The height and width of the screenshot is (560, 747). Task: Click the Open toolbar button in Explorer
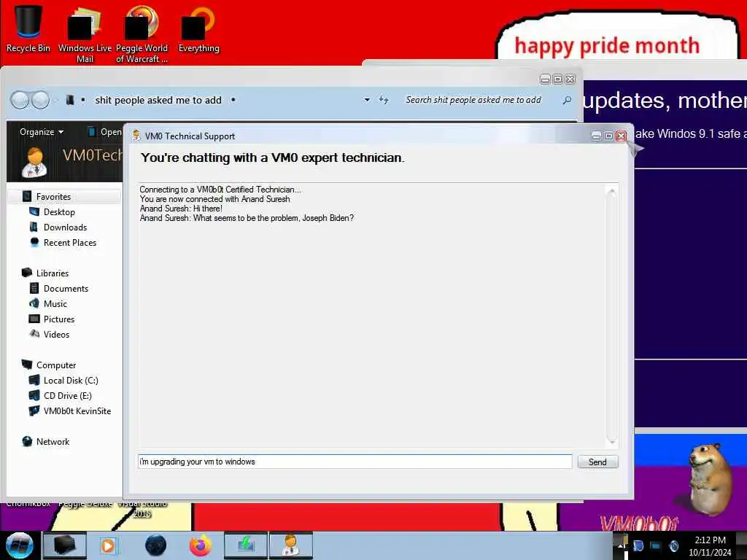pyautogui.click(x=106, y=132)
